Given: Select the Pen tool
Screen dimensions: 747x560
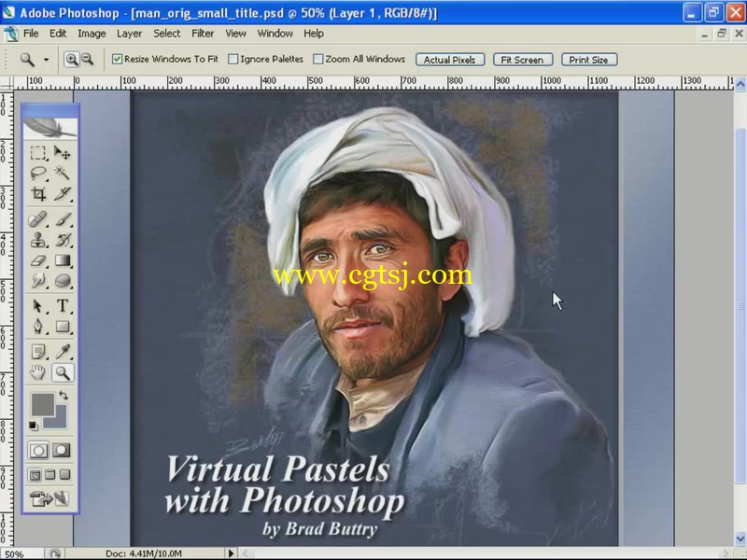Looking at the screenshot, I should pyautogui.click(x=38, y=327).
